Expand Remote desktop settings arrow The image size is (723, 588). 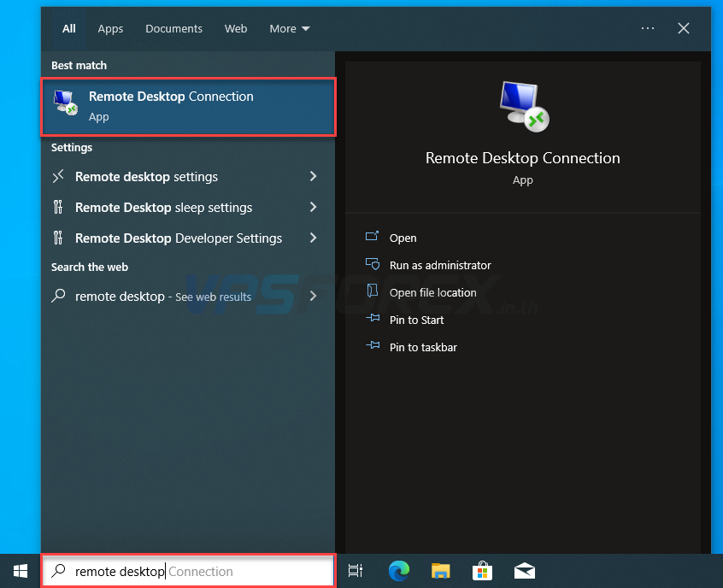click(313, 177)
